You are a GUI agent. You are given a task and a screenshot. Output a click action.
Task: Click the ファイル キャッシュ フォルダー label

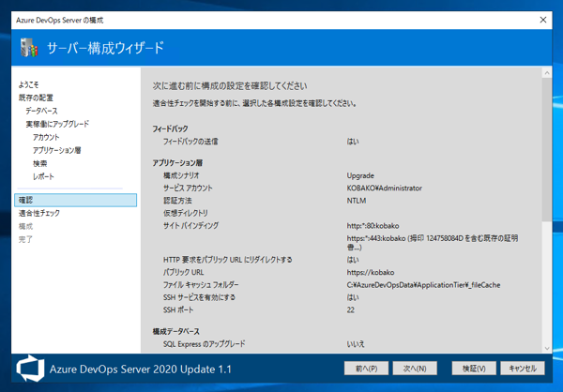[x=201, y=285]
